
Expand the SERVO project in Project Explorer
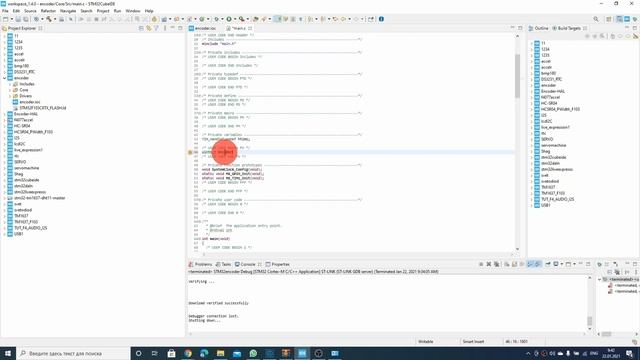point(4,162)
